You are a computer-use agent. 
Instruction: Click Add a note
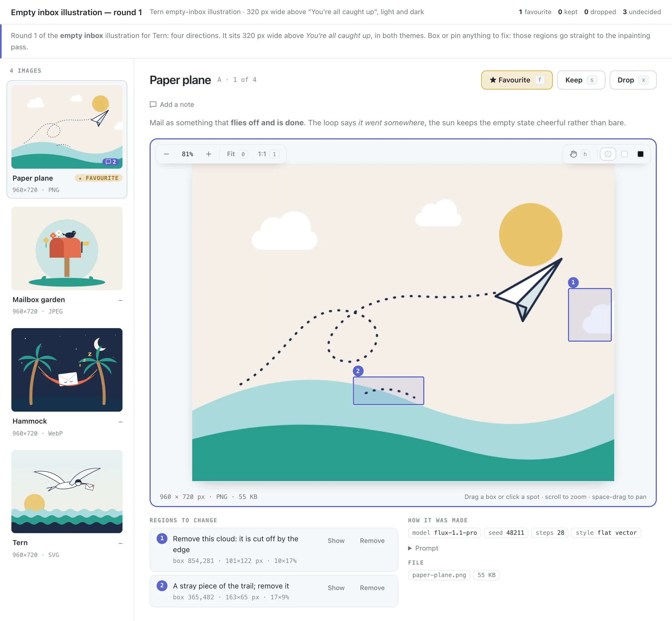(x=172, y=104)
